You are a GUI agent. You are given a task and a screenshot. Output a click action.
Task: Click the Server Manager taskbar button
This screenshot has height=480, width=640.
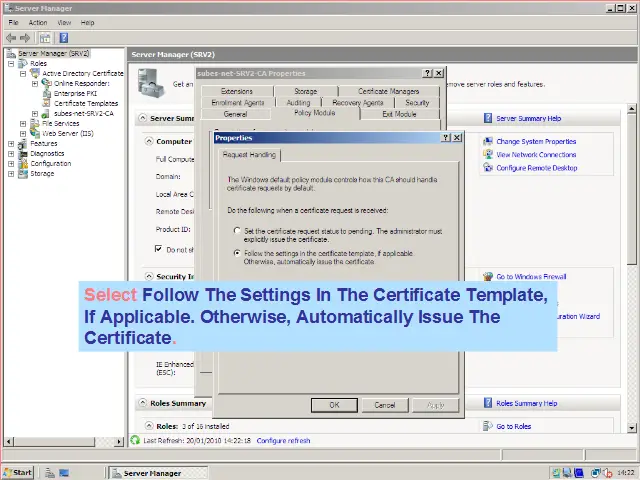tap(158, 473)
